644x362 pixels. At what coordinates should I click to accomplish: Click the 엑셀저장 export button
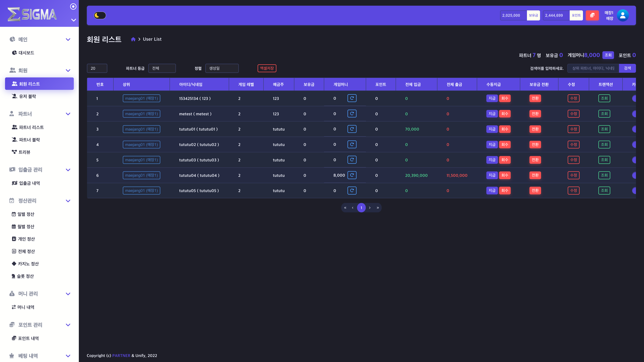point(267,68)
